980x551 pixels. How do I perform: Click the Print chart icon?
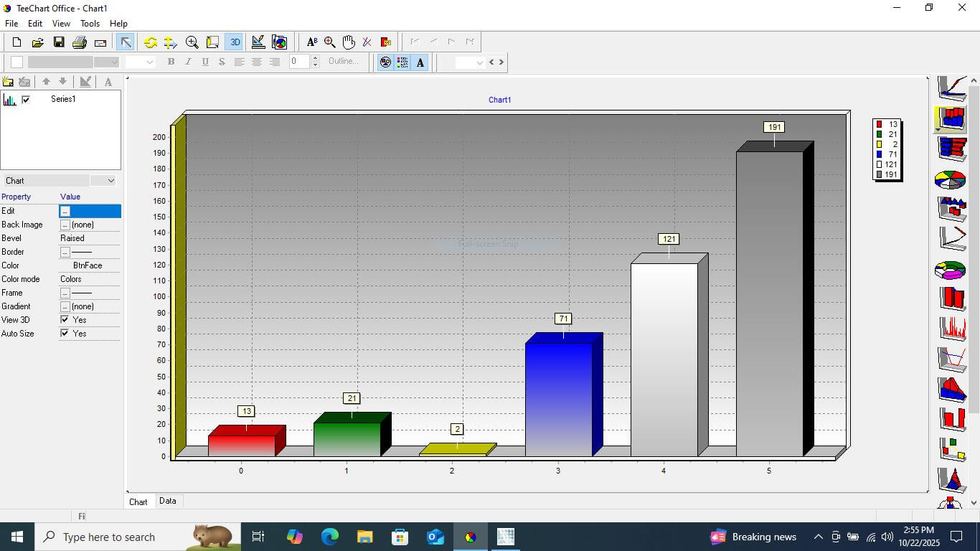(80, 42)
